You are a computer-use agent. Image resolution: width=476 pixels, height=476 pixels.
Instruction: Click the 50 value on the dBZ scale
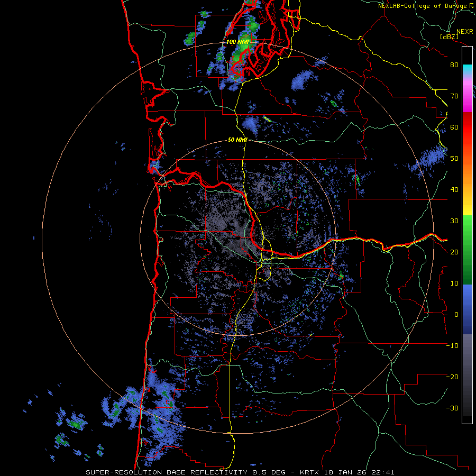click(x=454, y=159)
